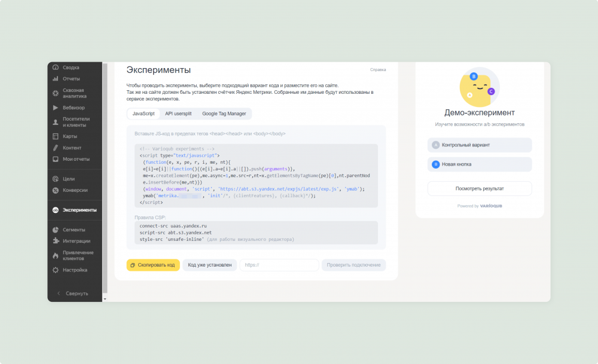Click the Контент pencil icon

point(55,148)
